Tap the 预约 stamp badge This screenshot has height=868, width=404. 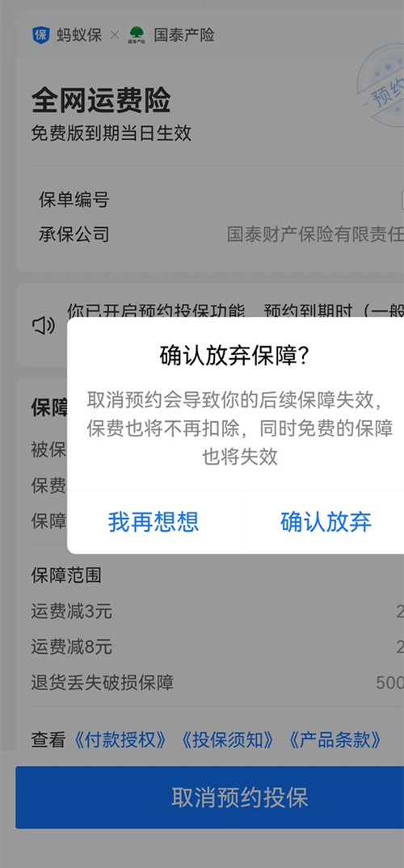click(x=381, y=87)
